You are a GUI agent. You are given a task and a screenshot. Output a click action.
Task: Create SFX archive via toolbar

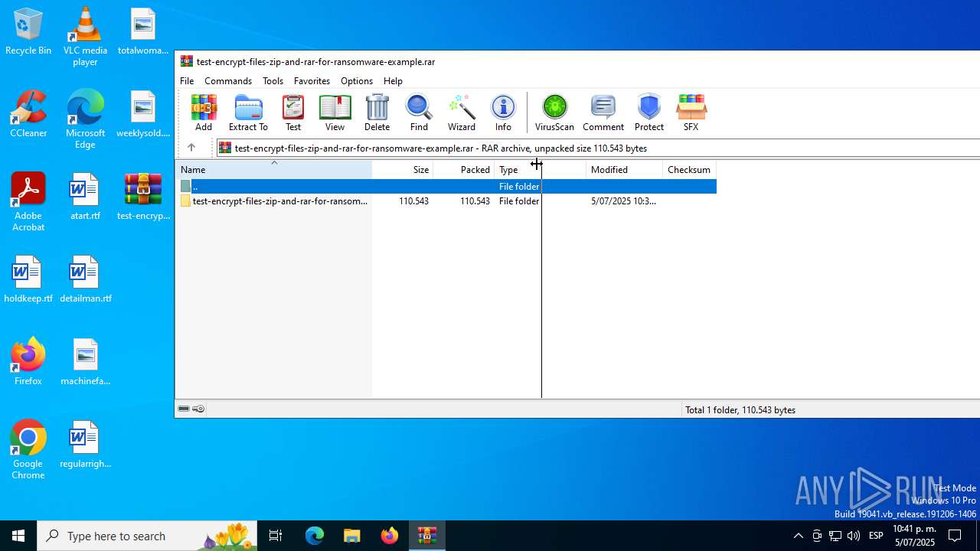tap(691, 112)
